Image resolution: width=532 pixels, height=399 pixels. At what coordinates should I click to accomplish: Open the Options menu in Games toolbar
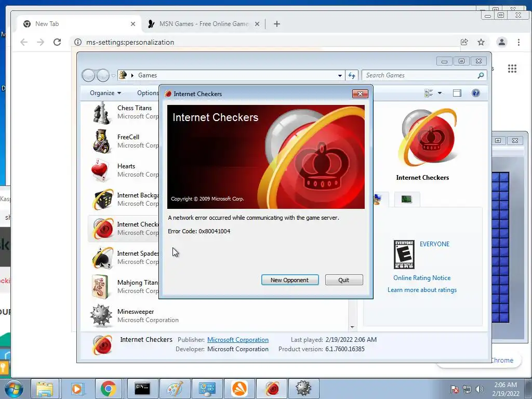(x=148, y=93)
